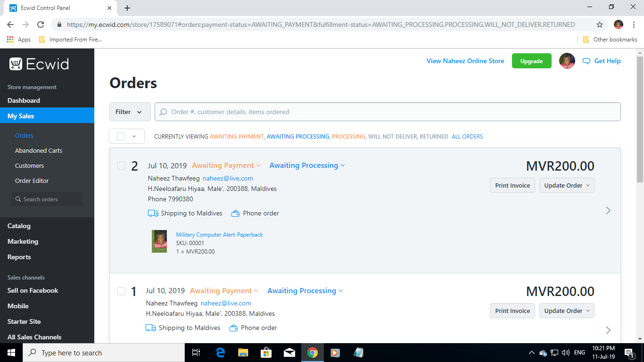Click the Get Help chat icon

coord(586,61)
